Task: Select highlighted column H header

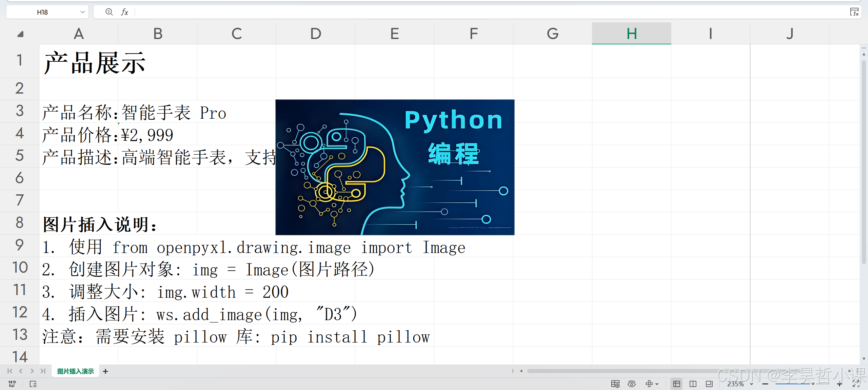Action: pos(632,34)
